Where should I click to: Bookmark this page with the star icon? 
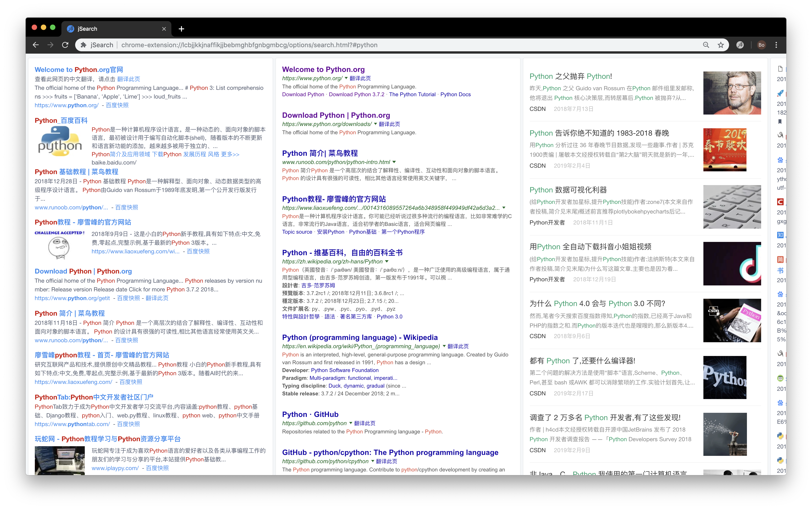tap(720, 45)
